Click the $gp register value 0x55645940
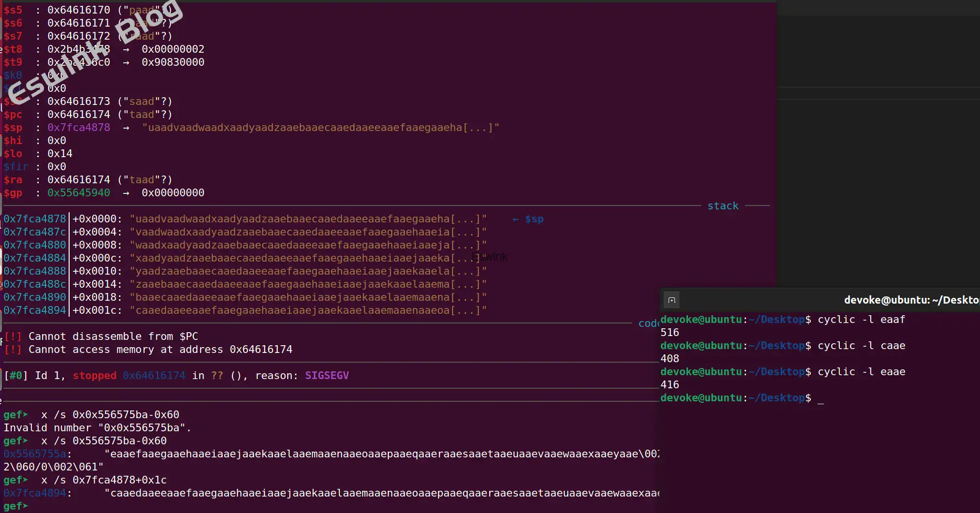980x513 pixels. (x=78, y=193)
